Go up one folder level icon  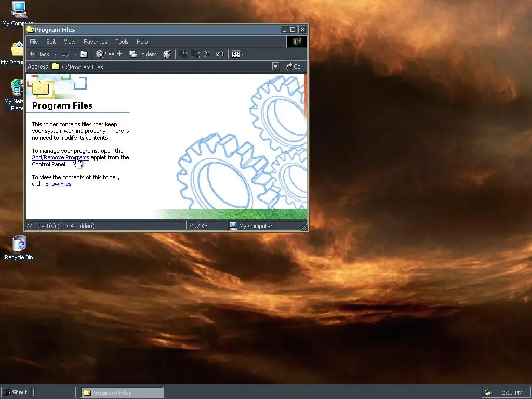click(x=84, y=54)
